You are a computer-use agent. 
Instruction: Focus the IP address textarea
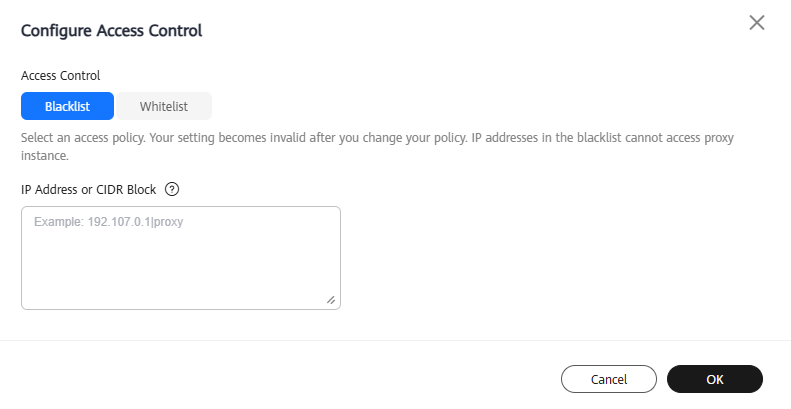click(181, 258)
